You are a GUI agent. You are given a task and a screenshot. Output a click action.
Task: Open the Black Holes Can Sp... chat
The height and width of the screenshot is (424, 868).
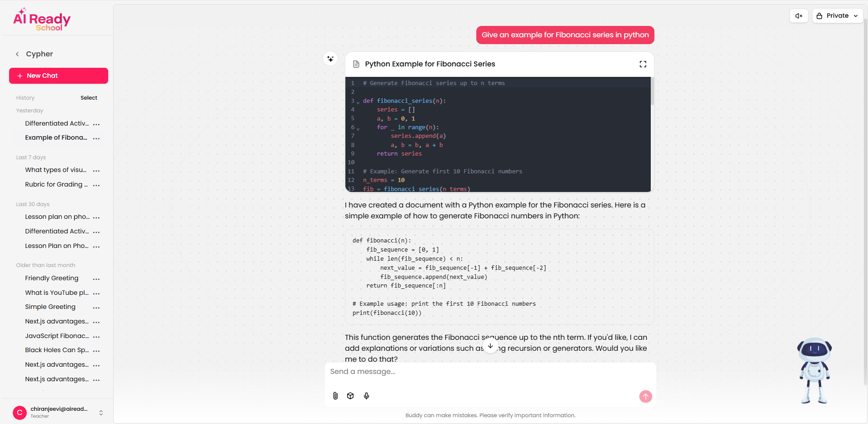[x=57, y=350]
